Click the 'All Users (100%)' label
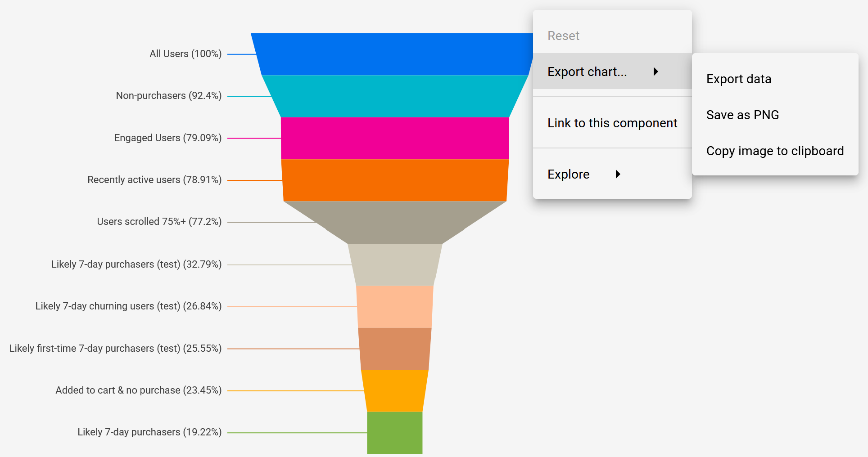Image resolution: width=868 pixels, height=457 pixels. coord(185,54)
